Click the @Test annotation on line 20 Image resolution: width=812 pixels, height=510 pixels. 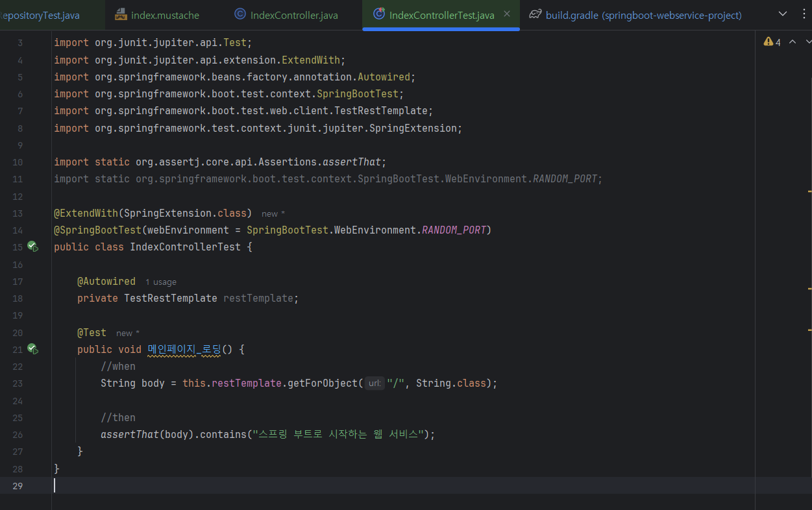tap(92, 332)
